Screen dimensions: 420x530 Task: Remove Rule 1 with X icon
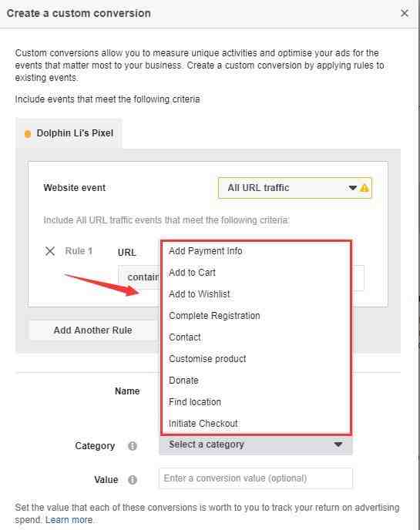[50, 251]
